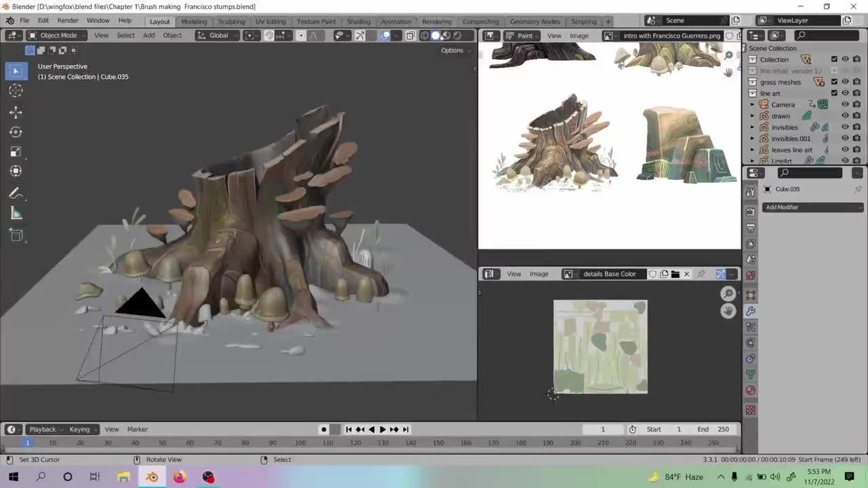Screen dimensions: 868x488
Task: Expand the drawn item in outliner
Action: click(751, 116)
